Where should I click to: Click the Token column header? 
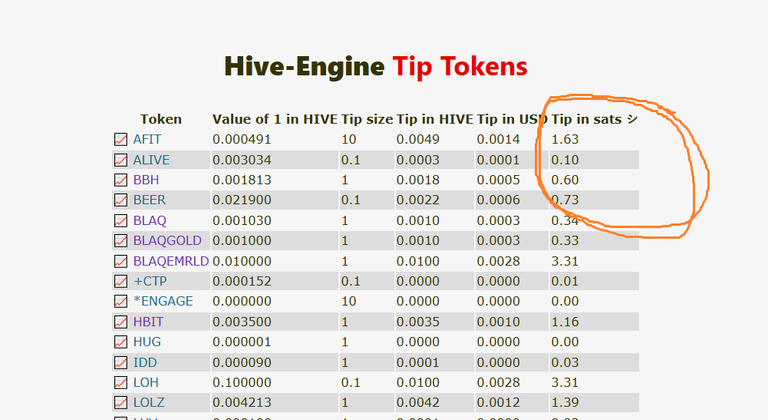click(161, 119)
